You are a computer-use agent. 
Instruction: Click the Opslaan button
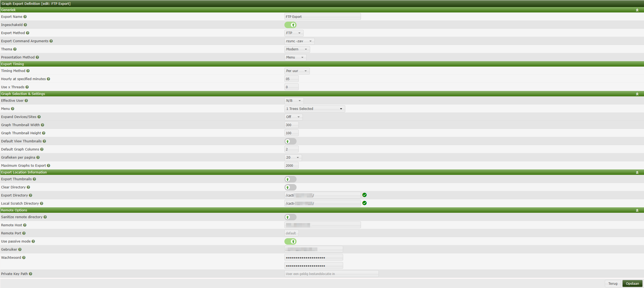pos(632,283)
